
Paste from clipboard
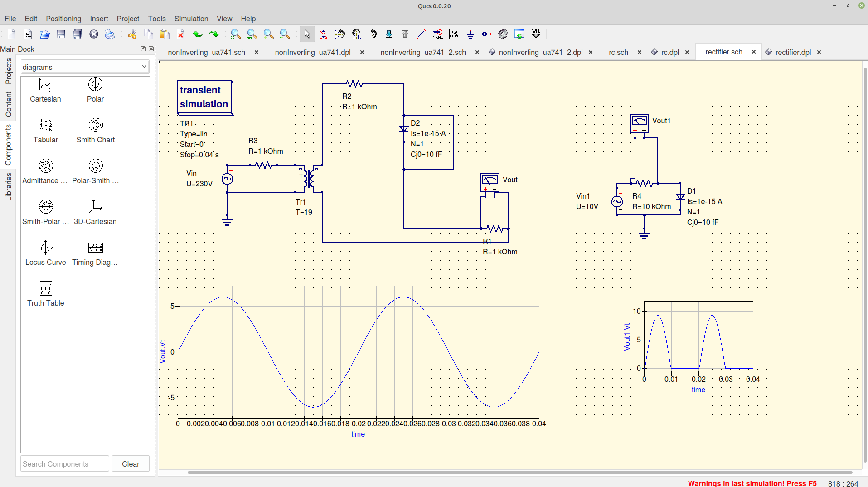tap(165, 34)
